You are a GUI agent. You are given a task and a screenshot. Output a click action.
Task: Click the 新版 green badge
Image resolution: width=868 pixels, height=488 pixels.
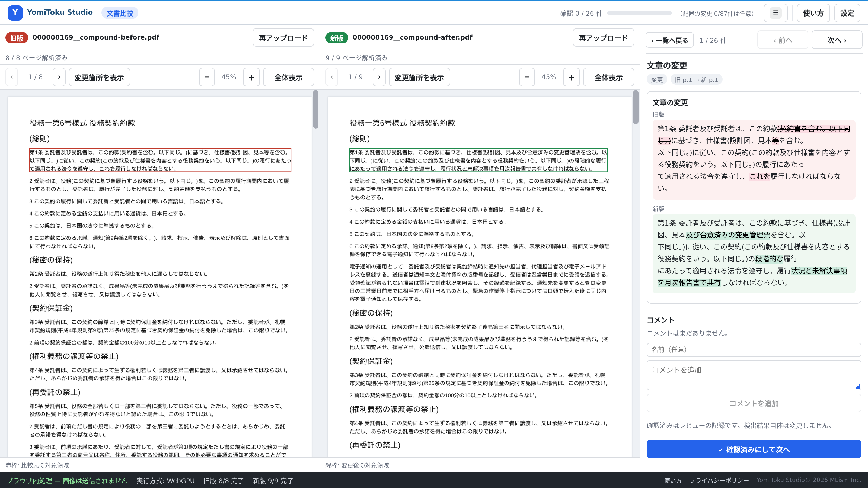[337, 38]
